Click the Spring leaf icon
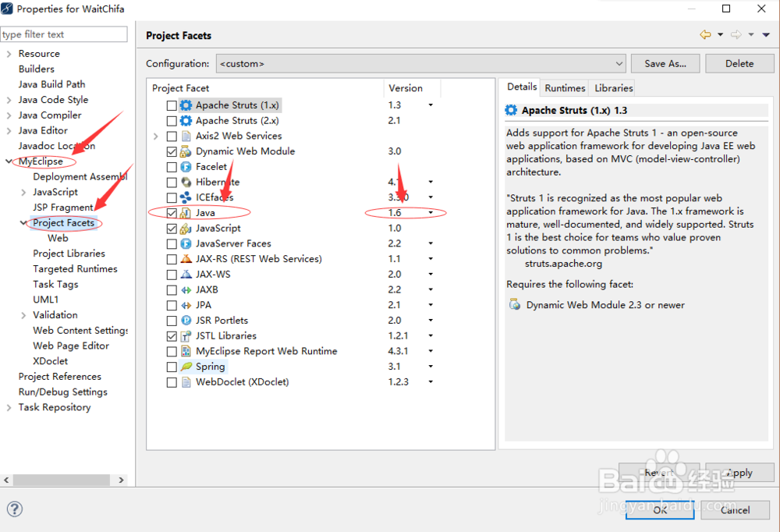Image resolution: width=780 pixels, height=532 pixels. (186, 367)
